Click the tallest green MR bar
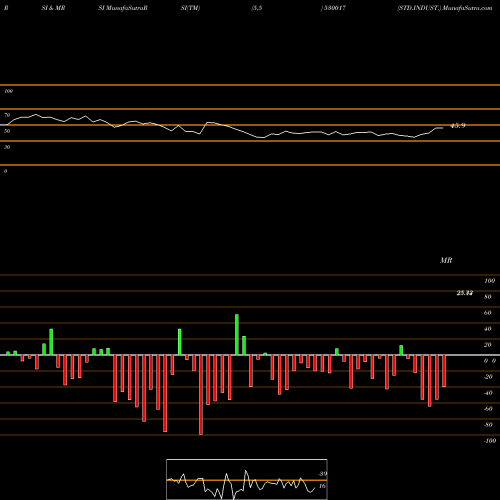This screenshot has height=500, width=500. [237, 335]
